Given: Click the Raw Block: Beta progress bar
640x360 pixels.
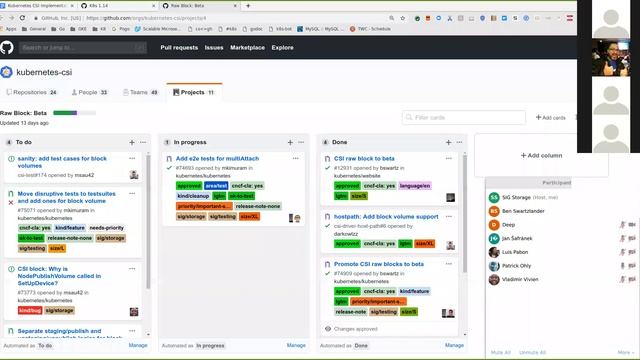Looking at the screenshot, I should coord(74,113).
